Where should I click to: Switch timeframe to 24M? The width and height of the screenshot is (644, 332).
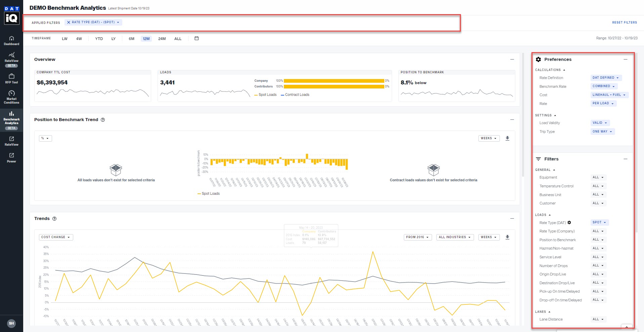(162, 39)
